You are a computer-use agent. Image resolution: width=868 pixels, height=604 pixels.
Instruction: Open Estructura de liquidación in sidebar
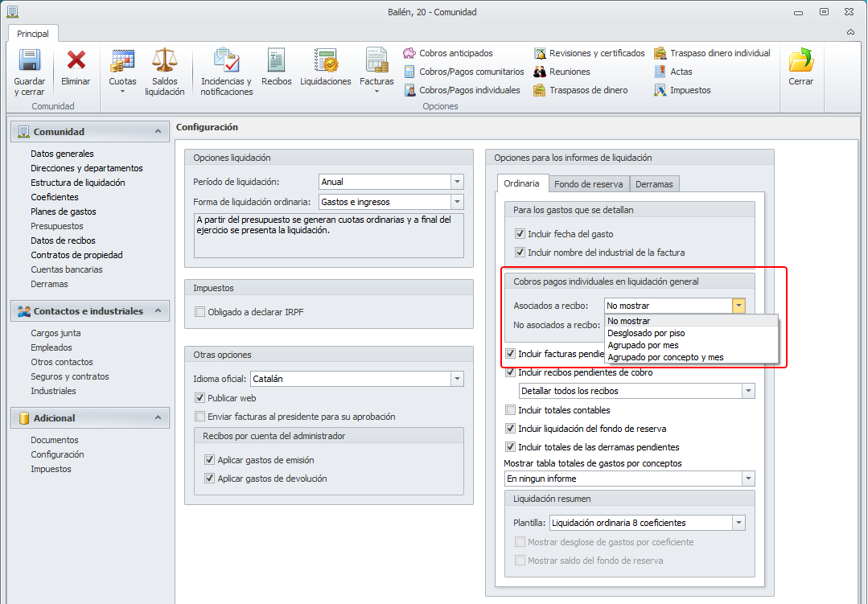77,182
